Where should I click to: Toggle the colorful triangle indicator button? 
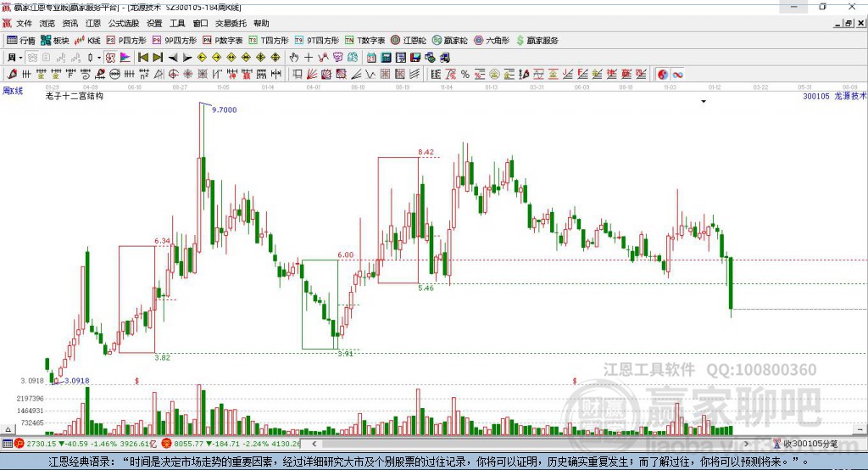tap(125, 58)
